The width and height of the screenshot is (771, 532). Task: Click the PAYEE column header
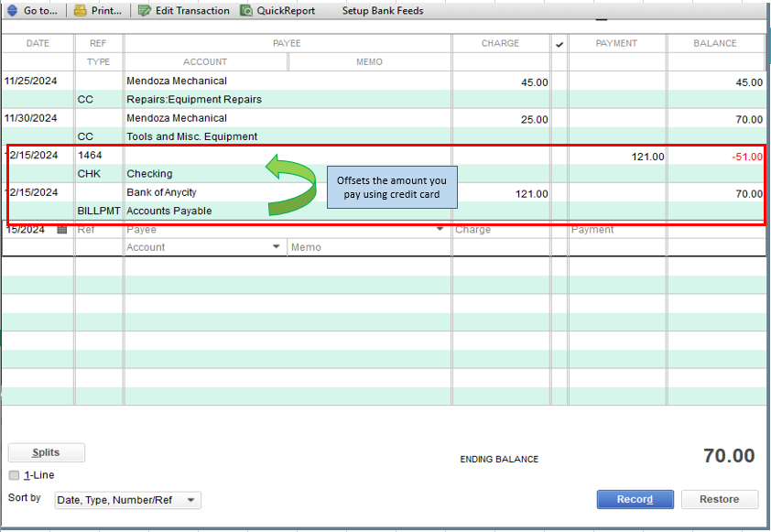288,43
